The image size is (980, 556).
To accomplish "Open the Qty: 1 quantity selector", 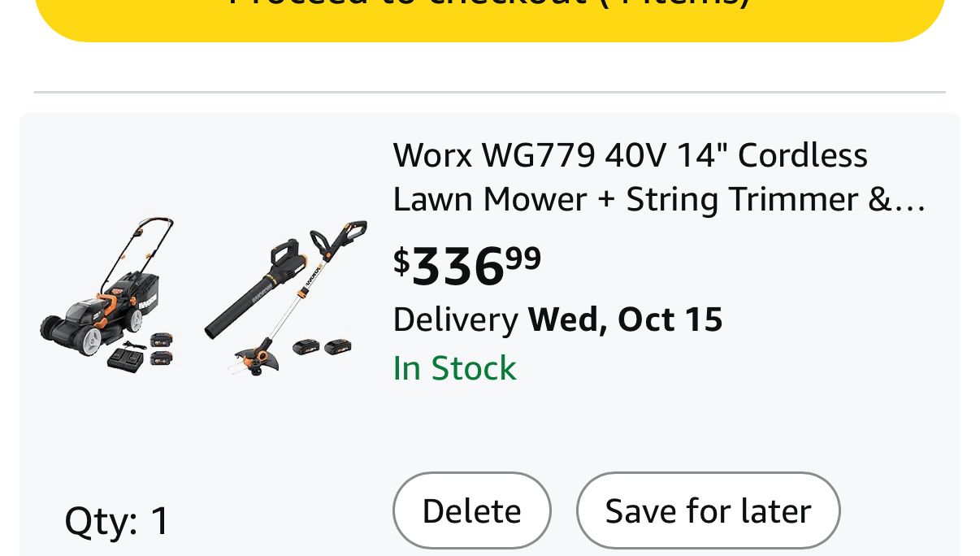I will point(117,520).
